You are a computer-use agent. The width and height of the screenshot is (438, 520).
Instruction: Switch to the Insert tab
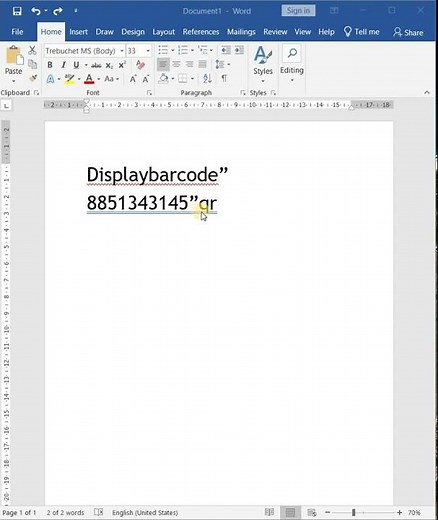click(78, 32)
